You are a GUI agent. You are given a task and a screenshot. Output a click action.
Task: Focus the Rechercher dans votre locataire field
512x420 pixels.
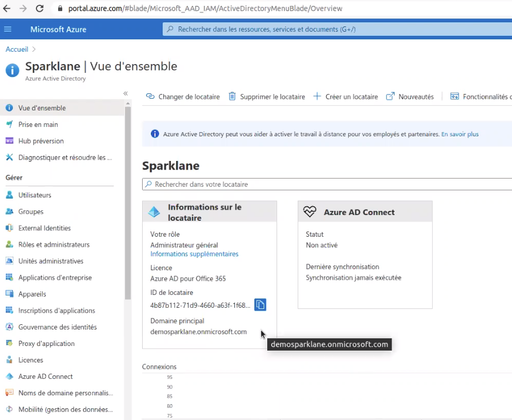tap(327, 184)
